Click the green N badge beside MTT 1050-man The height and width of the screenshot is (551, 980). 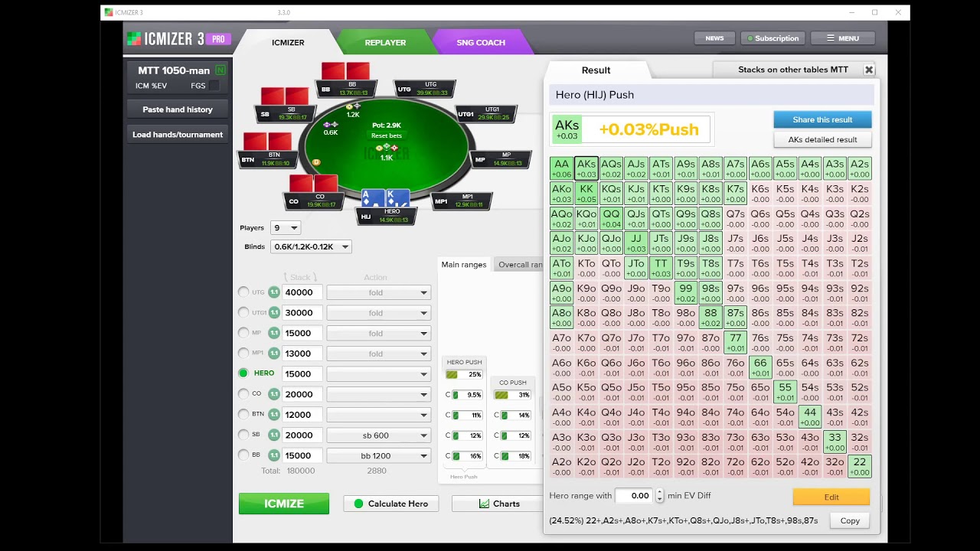[220, 70]
